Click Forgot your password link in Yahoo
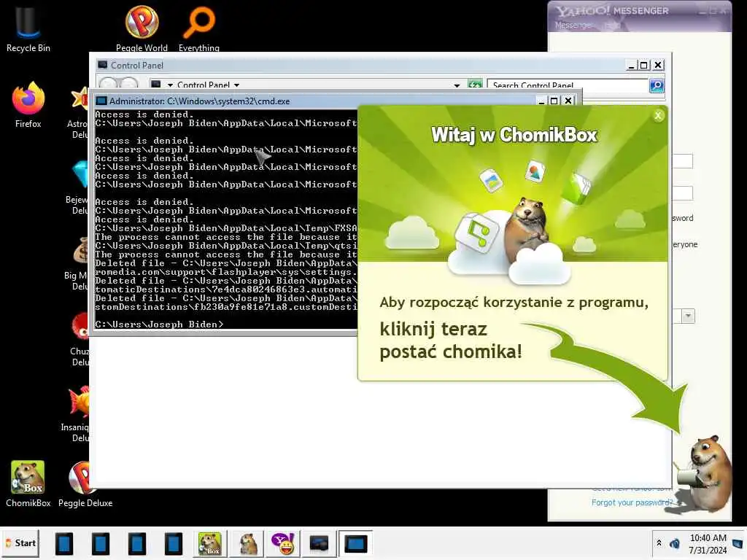The image size is (747, 560). coord(632,502)
